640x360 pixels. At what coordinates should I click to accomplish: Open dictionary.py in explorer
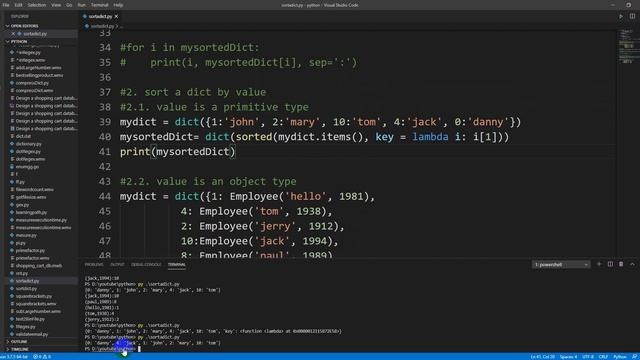pos(29,144)
